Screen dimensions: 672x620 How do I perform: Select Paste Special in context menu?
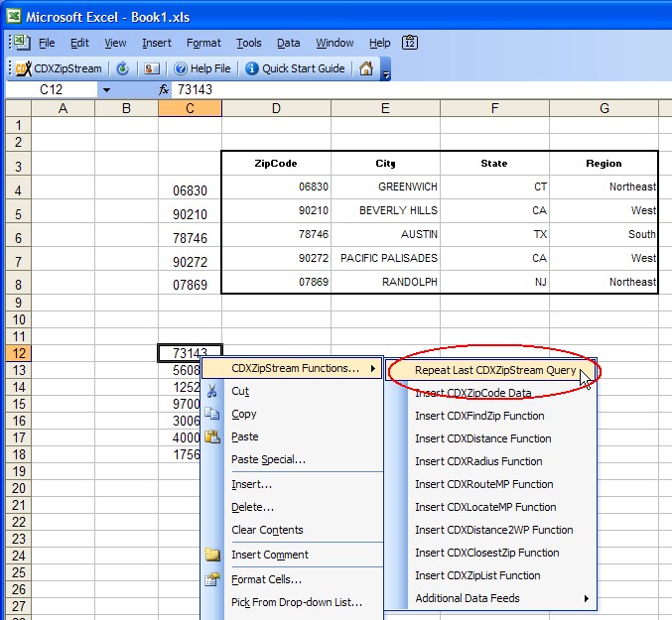[292, 459]
